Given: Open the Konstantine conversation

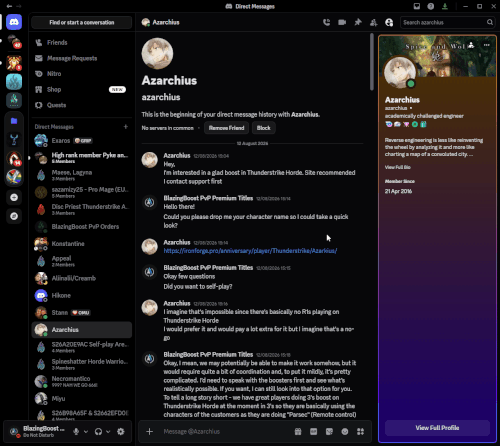Looking at the screenshot, I should (82, 244).
